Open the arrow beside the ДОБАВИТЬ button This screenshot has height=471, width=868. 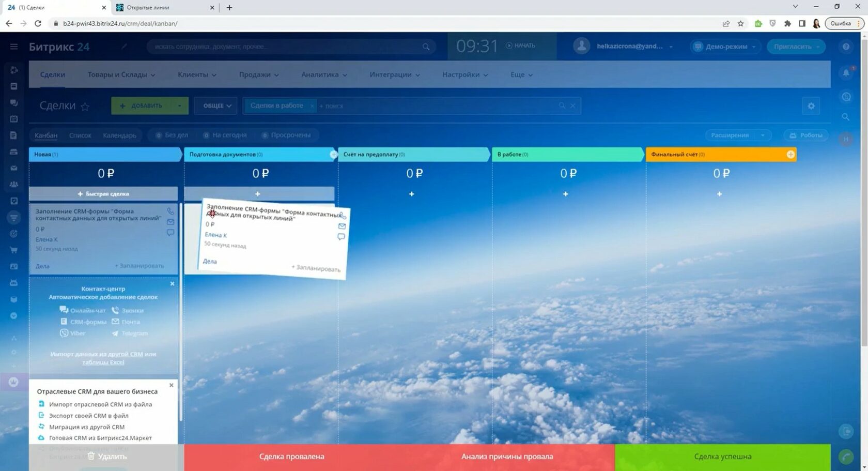pos(179,106)
